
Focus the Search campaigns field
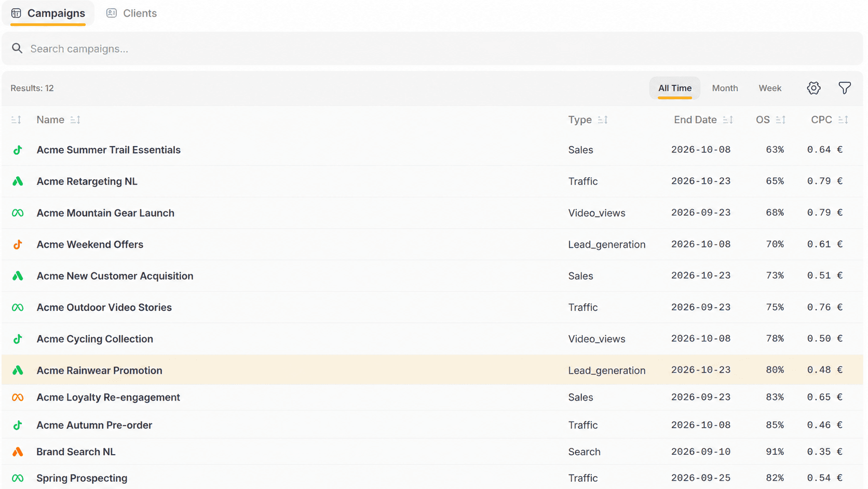point(432,49)
